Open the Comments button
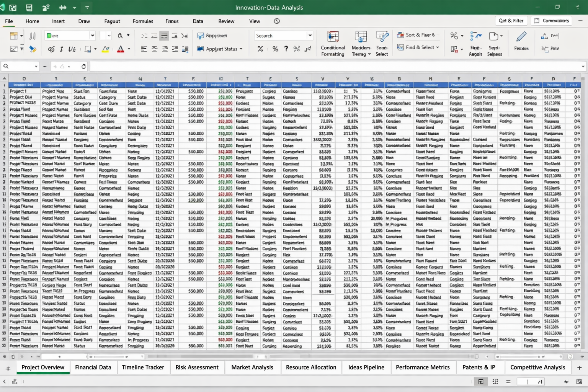 tap(552, 21)
